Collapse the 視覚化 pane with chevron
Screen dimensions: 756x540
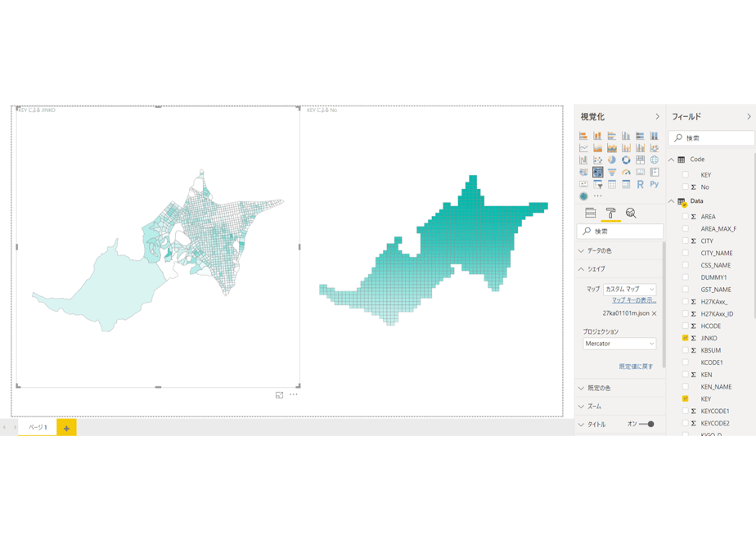click(657, 117)
